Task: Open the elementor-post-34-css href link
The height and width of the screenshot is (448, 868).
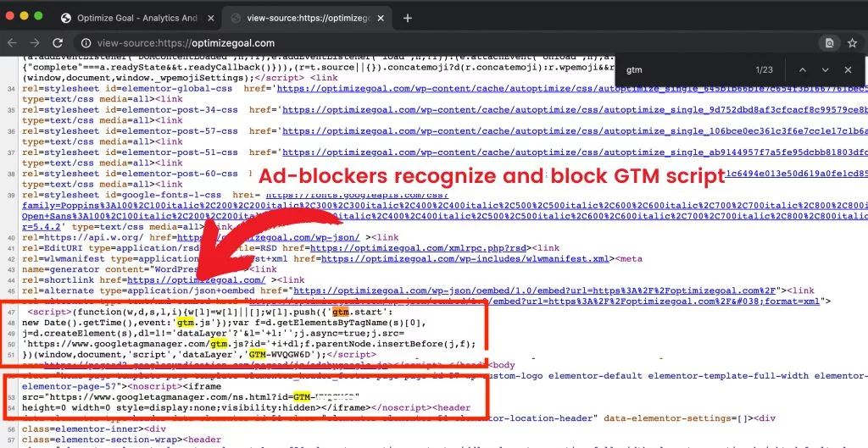Action: (575, 110)
